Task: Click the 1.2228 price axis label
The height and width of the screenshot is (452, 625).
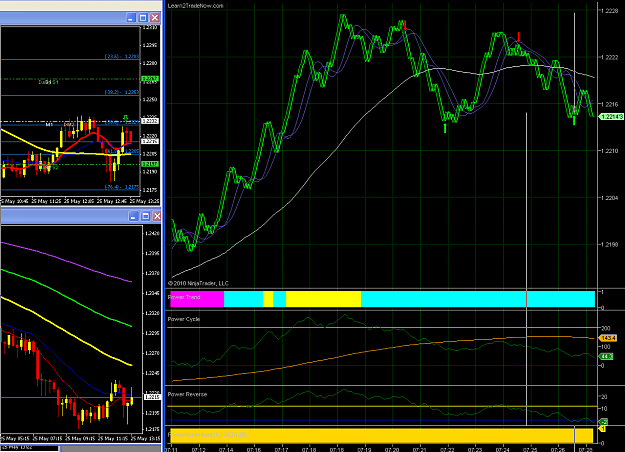Action: tap(609, 11)
